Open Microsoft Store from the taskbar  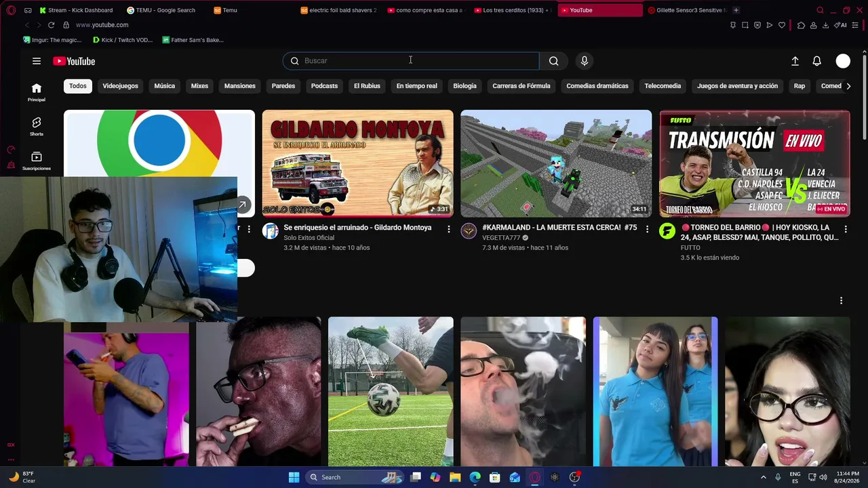tap(495, 477)
